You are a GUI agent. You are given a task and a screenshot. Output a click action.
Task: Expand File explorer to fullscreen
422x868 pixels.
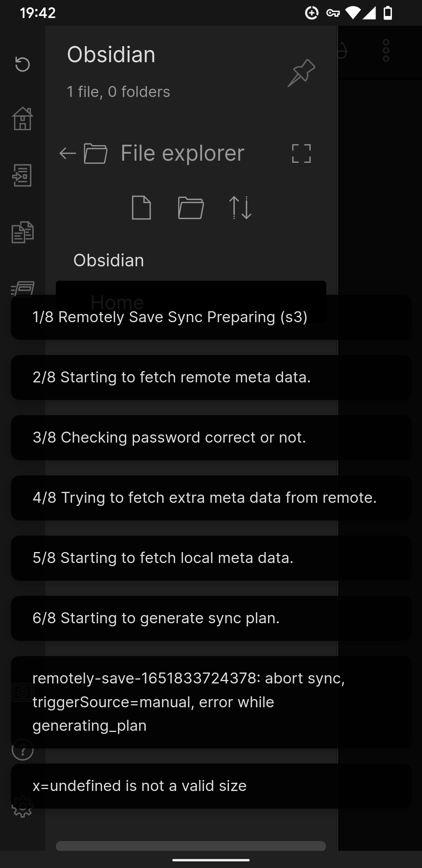(x=302, y=154)
